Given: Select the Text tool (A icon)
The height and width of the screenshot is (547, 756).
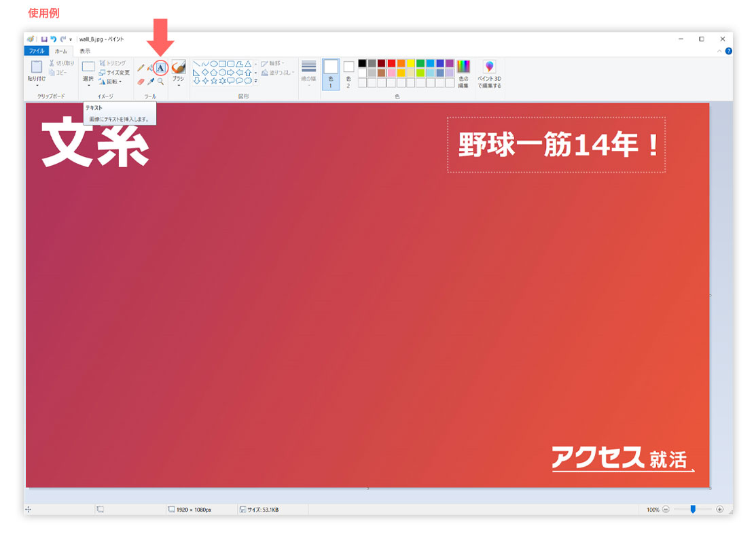Looking at the screenshot, I should 161,68.
